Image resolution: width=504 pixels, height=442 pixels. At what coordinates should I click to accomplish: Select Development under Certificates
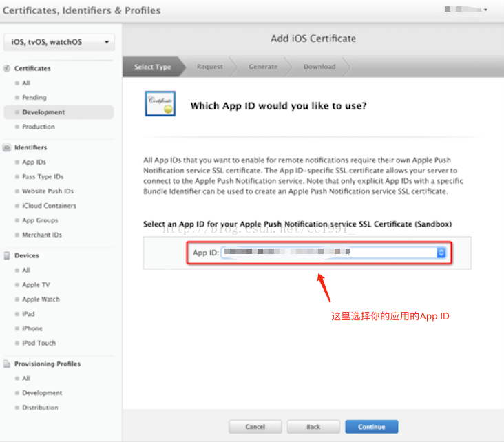click(x=59, y=112)
